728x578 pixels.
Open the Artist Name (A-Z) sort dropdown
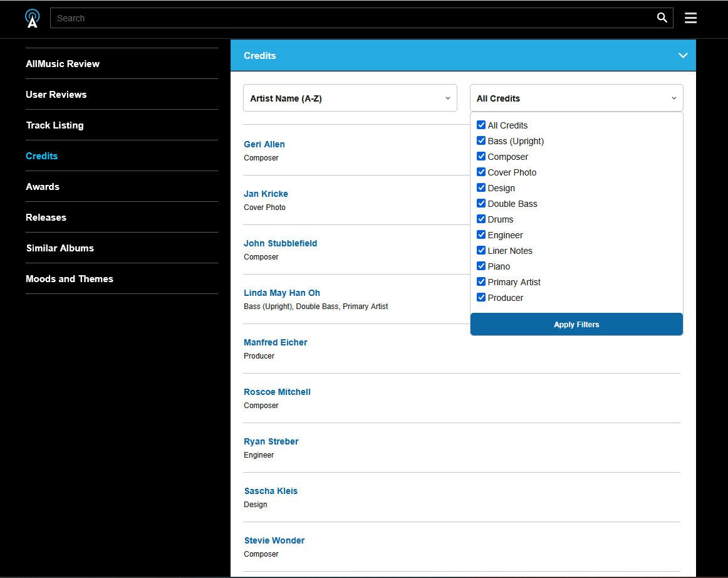[x=350, y=98]
